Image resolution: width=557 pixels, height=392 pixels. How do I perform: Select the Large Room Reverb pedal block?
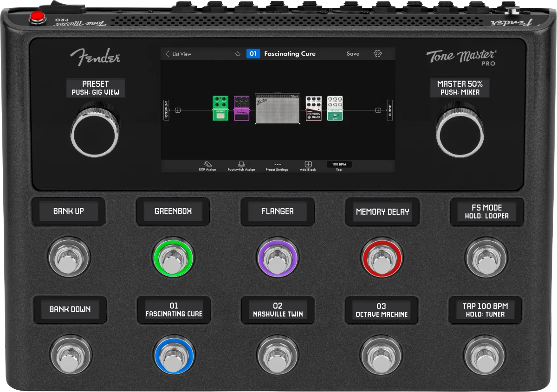tap(335, 108)
